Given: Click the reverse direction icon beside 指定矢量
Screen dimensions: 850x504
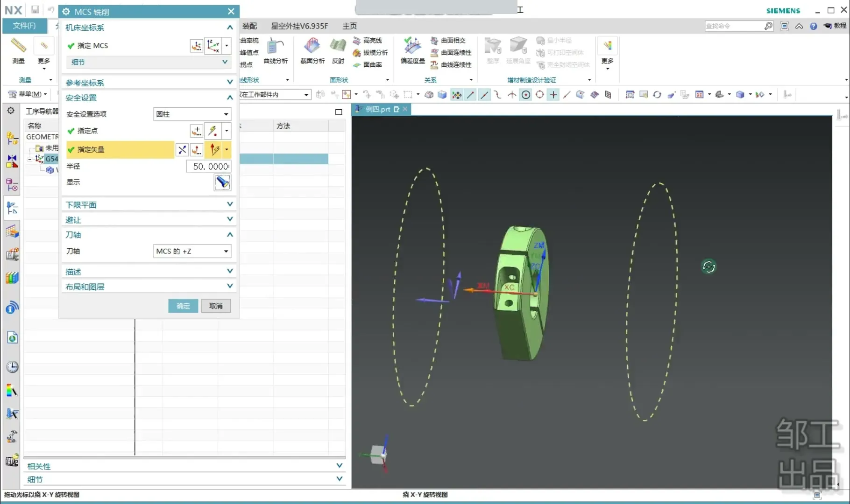Looking at the screenshot, I should click(x=182, y=150).
